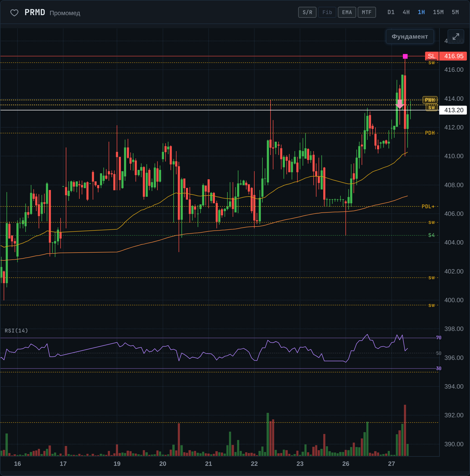This screenshot has width=470, height=476.
Task: Click the Промомед company name
Action: click(65, 13)
